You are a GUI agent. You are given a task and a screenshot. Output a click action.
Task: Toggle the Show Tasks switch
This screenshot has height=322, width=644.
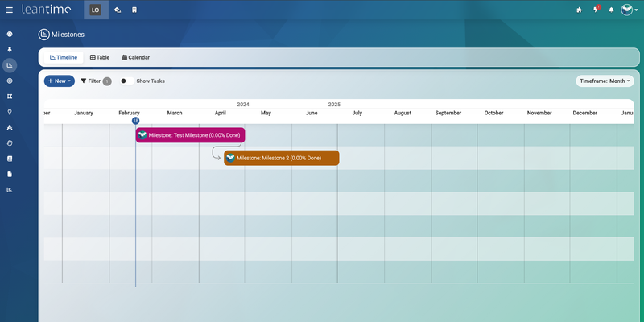(127, 81)
